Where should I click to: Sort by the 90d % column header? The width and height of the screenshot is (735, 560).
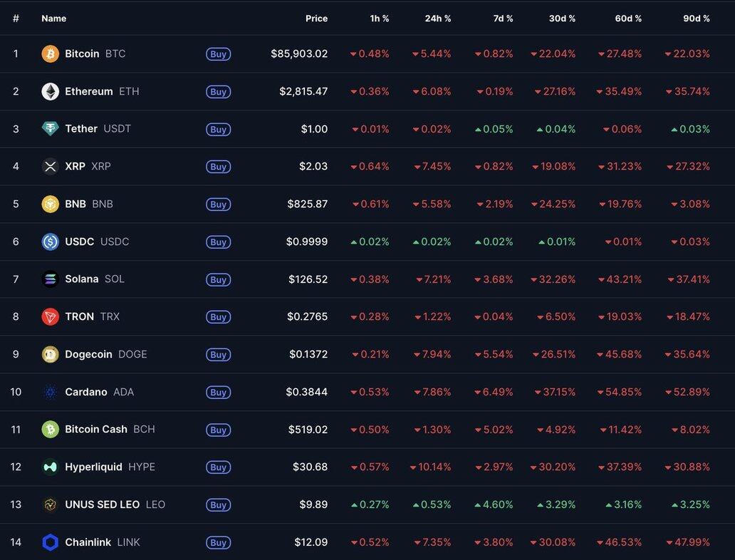pos(696,19)
